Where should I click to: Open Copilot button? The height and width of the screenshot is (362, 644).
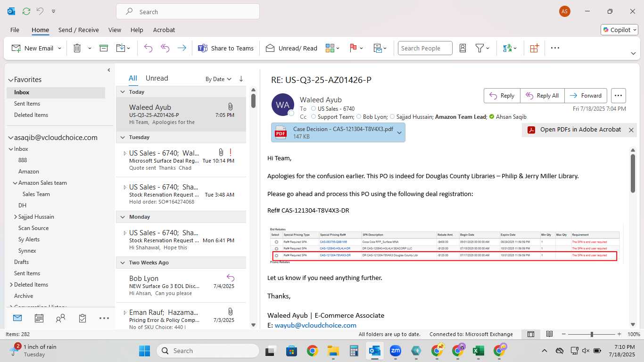[x=619, y=30]
